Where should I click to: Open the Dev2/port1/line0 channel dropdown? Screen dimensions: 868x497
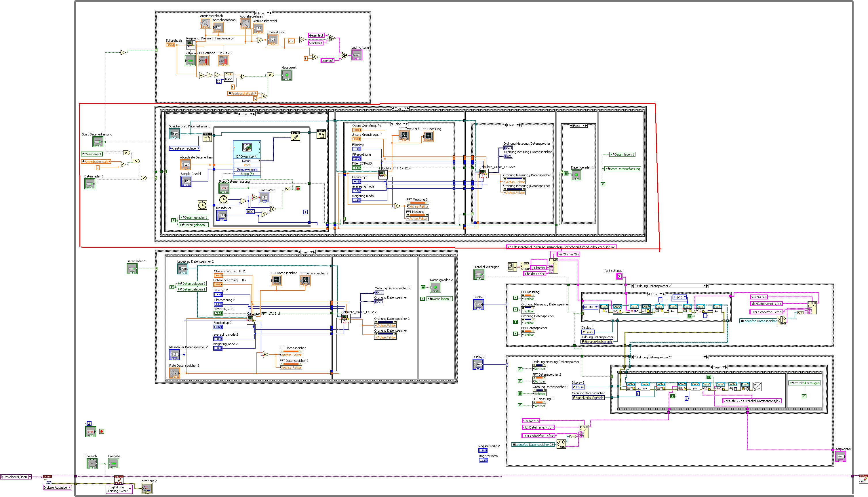click(x=30, y=477)
